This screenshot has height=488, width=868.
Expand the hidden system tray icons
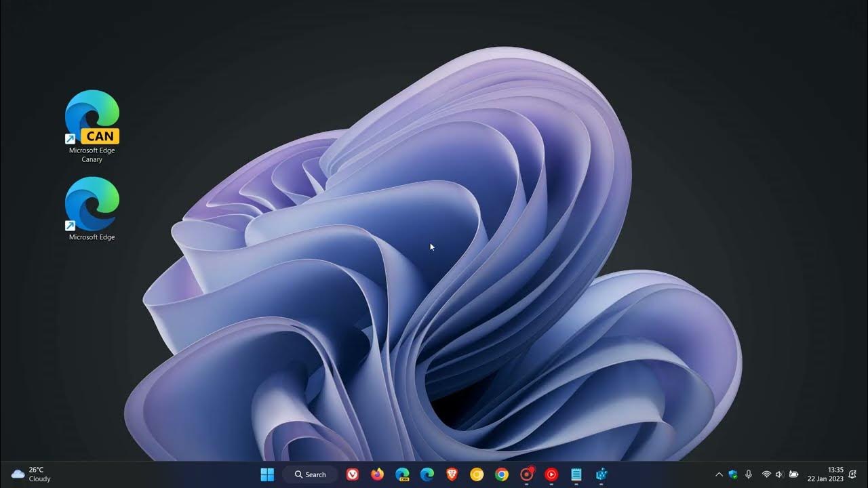point(719,474)
